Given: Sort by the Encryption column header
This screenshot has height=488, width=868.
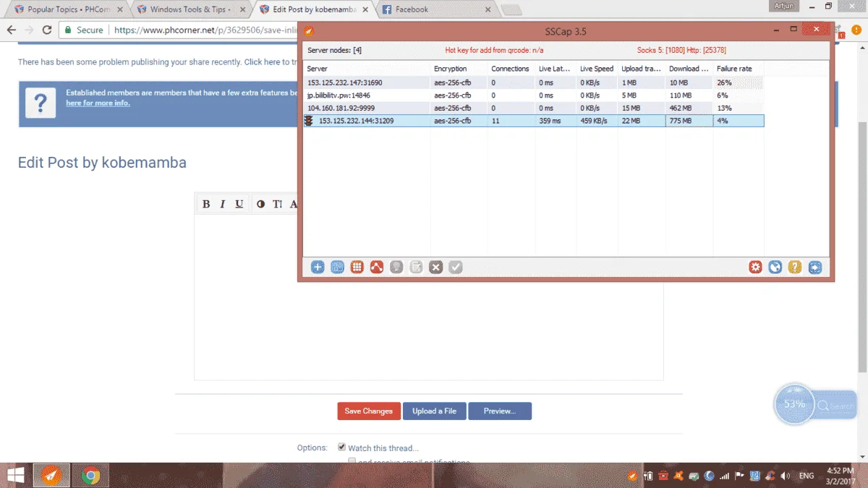Looking at the screenshot, I should [x=459, y=69].
